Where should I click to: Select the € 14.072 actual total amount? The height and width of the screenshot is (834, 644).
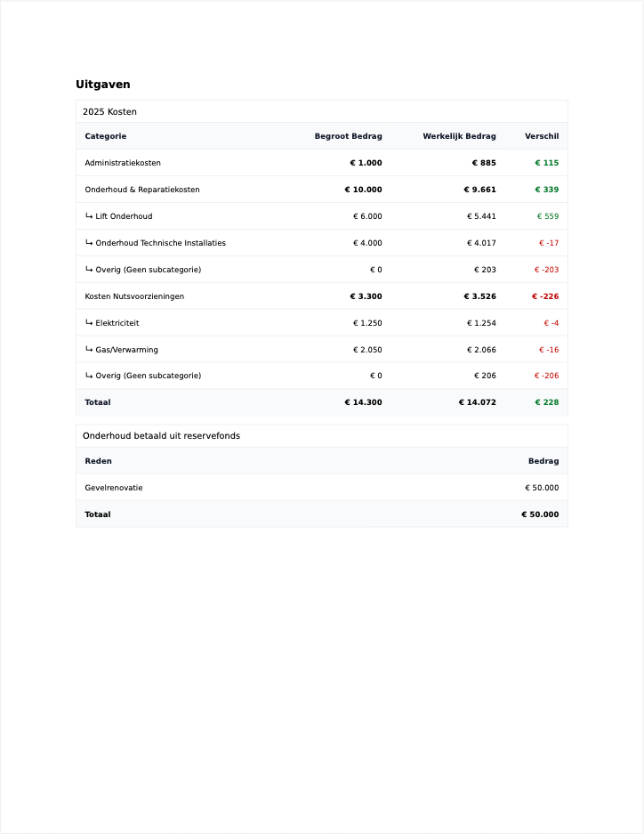[477, 402]
